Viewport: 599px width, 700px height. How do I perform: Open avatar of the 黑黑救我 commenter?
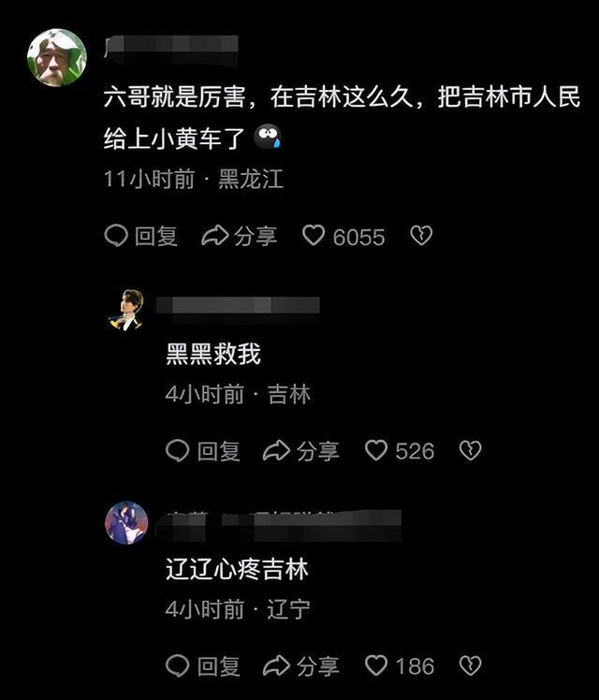pyautogui.click(x=126, y=310)
